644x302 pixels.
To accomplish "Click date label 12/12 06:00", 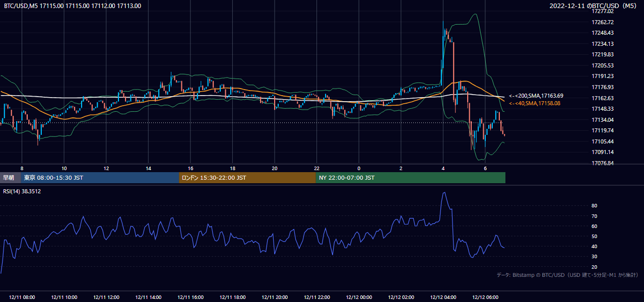I will coord(485,297).
